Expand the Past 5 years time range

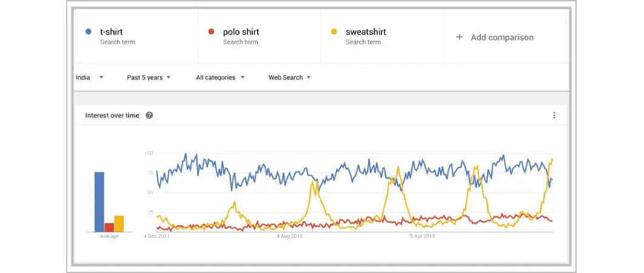[149, 78]
